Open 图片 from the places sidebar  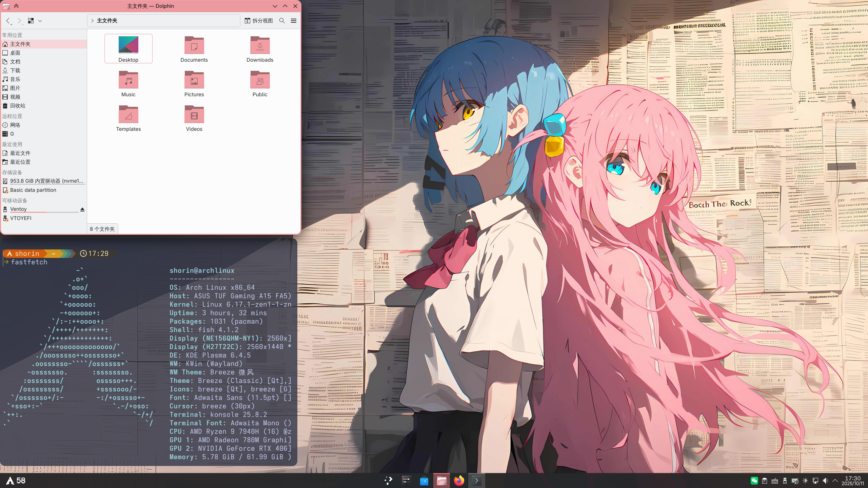click(44, 88)
